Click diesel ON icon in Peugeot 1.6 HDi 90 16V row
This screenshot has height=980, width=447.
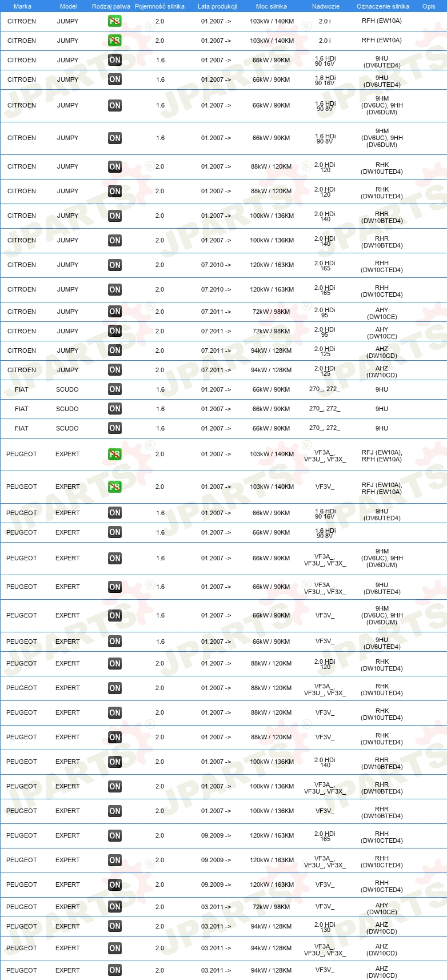click(x=115, y=513)
